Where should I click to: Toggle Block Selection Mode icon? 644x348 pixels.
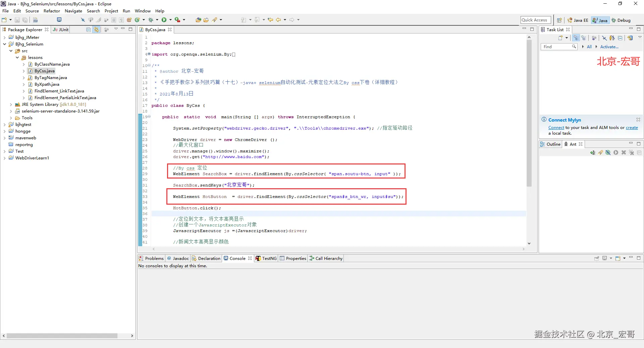tap(114, 20)
